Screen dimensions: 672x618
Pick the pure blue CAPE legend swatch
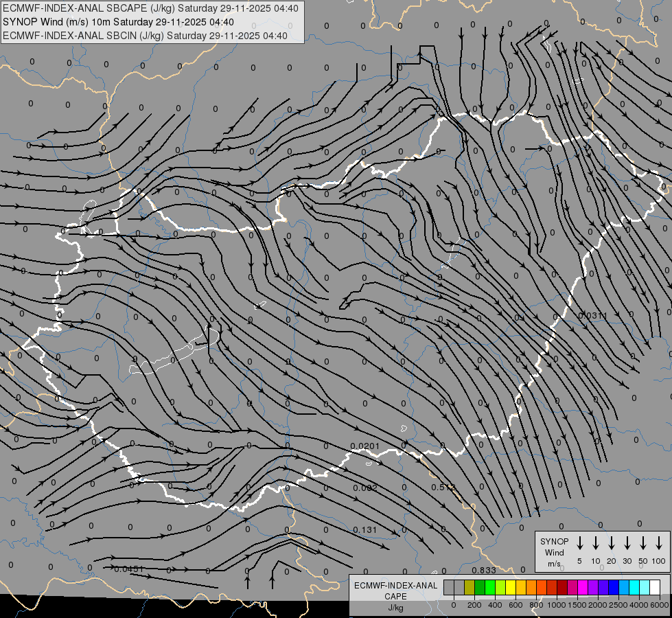tap(613, 587)
